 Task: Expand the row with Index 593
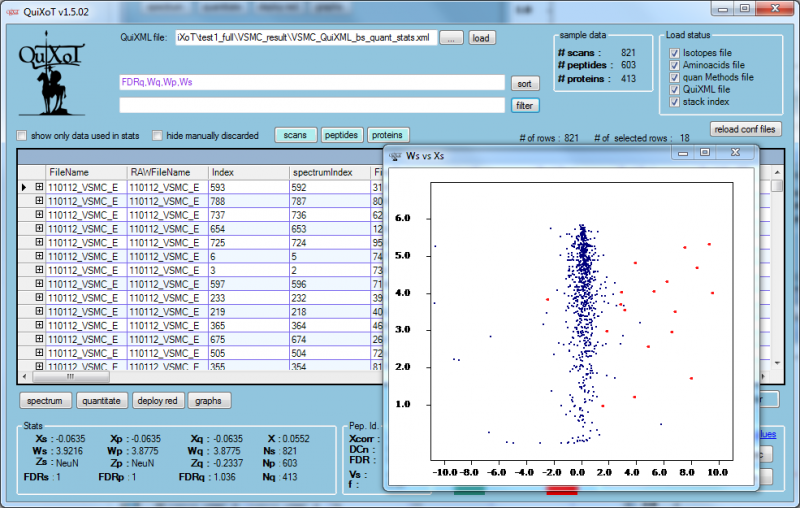point(39,187)
